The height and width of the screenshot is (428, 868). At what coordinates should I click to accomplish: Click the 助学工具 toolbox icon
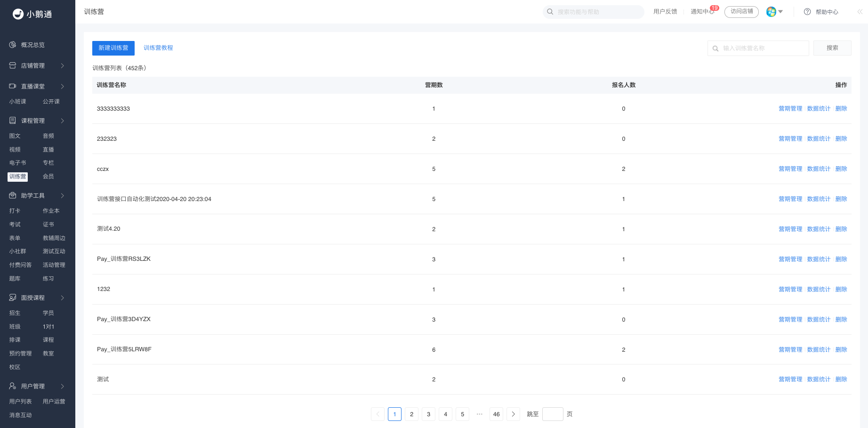[13, 195]
